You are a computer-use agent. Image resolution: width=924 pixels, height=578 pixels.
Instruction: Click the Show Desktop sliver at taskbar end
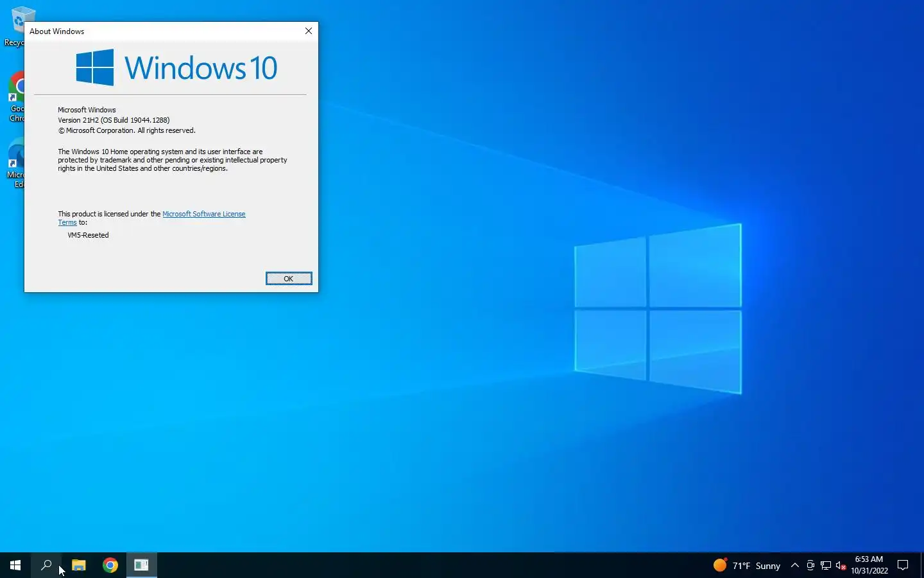(922, 565)
